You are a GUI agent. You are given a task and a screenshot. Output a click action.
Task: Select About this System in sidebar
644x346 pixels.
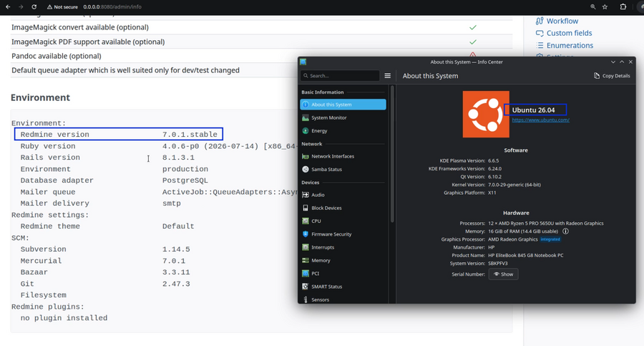[343, 105]
